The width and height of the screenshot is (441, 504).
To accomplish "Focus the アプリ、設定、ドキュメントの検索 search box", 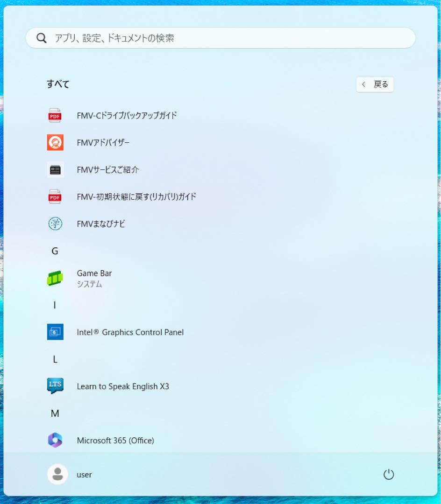I will [x=220, y=38].
